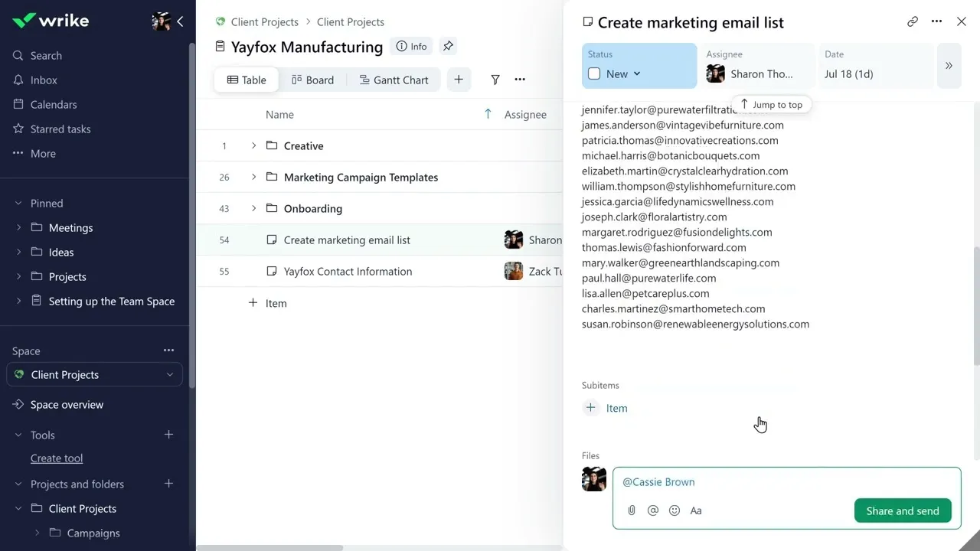Collapse the Tools section
Viewport: 980px width, 551px height.
point(18,435)
